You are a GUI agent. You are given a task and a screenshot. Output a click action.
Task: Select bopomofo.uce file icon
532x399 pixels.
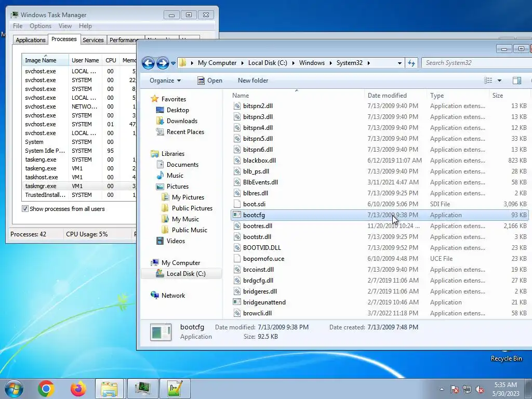coord(237,259)
